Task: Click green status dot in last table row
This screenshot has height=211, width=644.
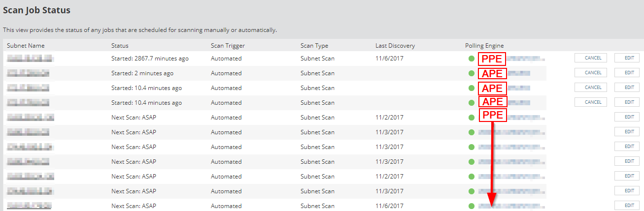Action: pyautogui.click(x=472, y=207)
